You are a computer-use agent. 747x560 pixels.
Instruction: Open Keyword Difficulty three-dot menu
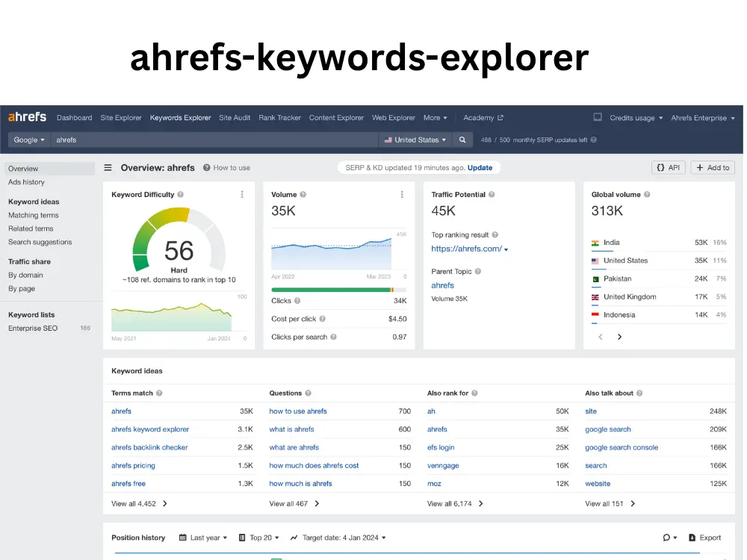(242, 194)
